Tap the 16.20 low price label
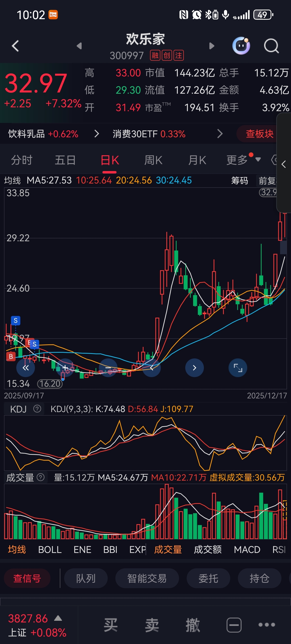The width and height of the screenshot is (291, 644). click(x=50, y=384)
